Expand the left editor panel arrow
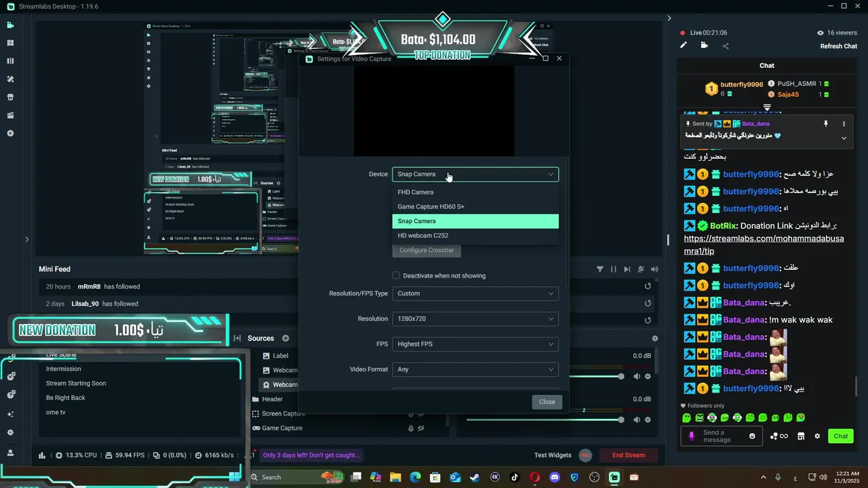Viewport: 868px width, 488px height. 26,239
